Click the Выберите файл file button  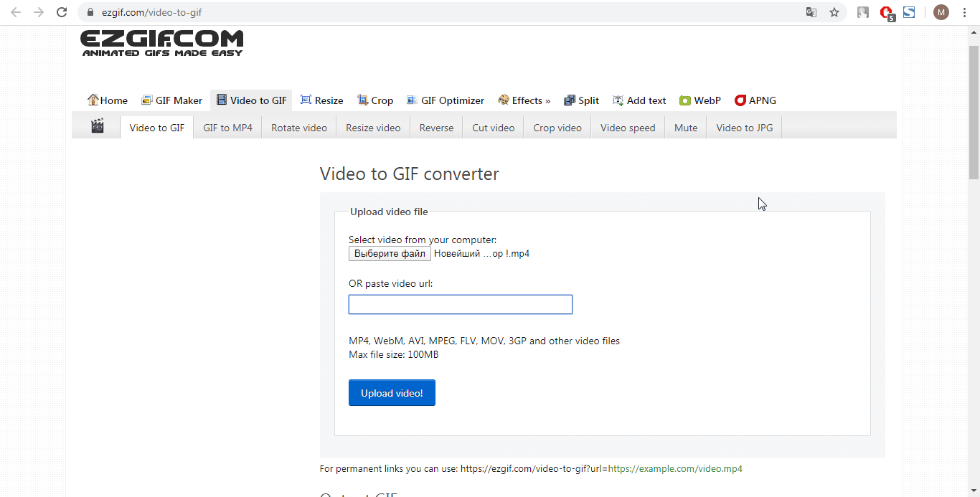(x=390, y=254)
